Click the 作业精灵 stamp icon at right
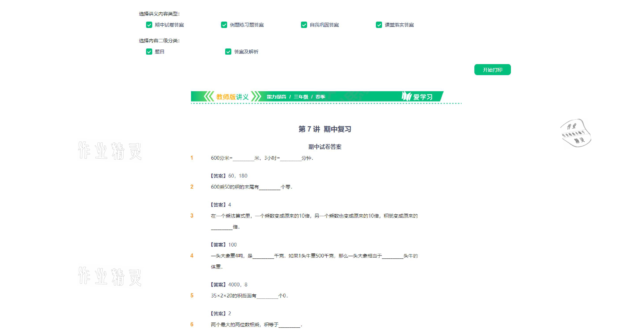644x332 pixels. point(575,133)
